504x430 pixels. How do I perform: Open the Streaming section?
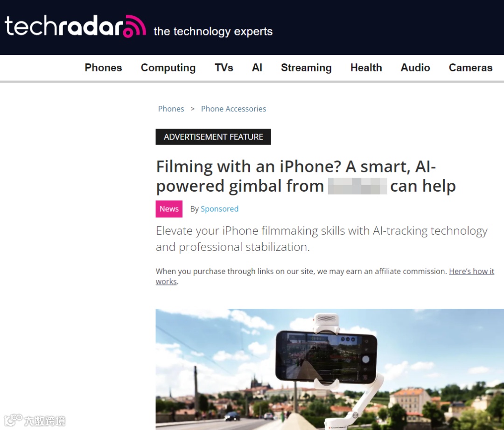pos(306,68)
